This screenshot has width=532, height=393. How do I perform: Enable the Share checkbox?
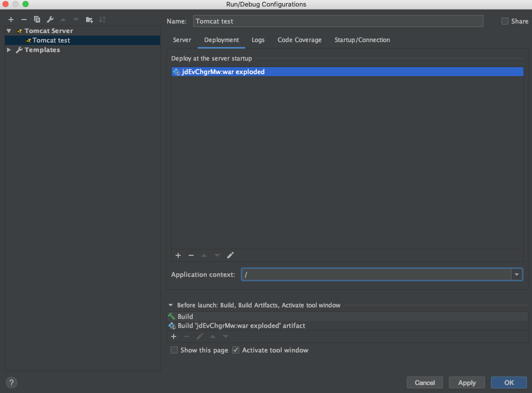coord(505,21)
